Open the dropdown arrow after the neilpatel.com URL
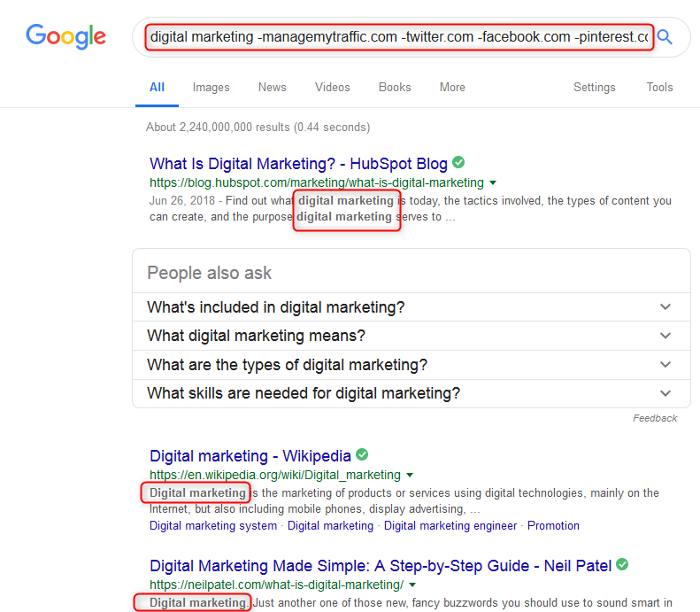 pos(412,585)
